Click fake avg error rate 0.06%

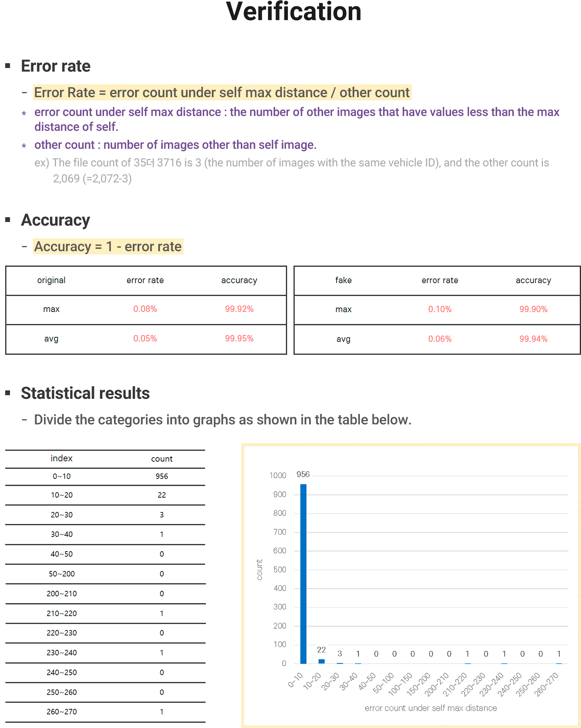click(440, 339)
